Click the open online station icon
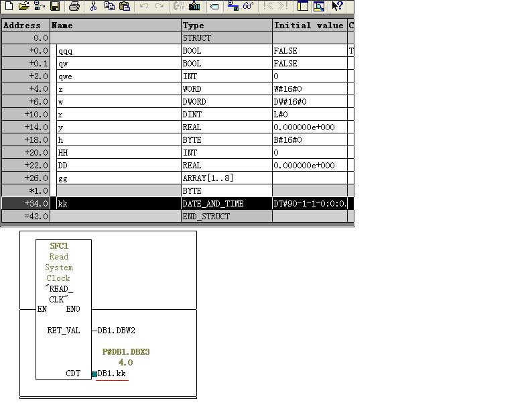The width and height of the screenshot is (532, 403). (40, 6)
